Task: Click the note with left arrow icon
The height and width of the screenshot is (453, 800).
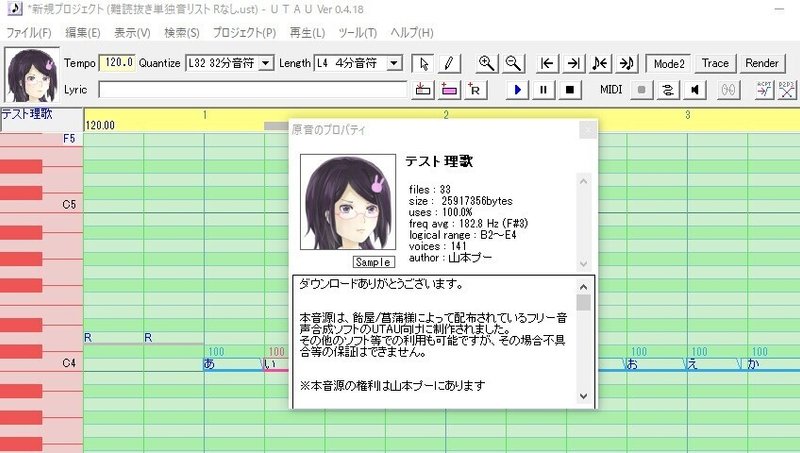Action: pyautogui.click(x=600, y=63)
